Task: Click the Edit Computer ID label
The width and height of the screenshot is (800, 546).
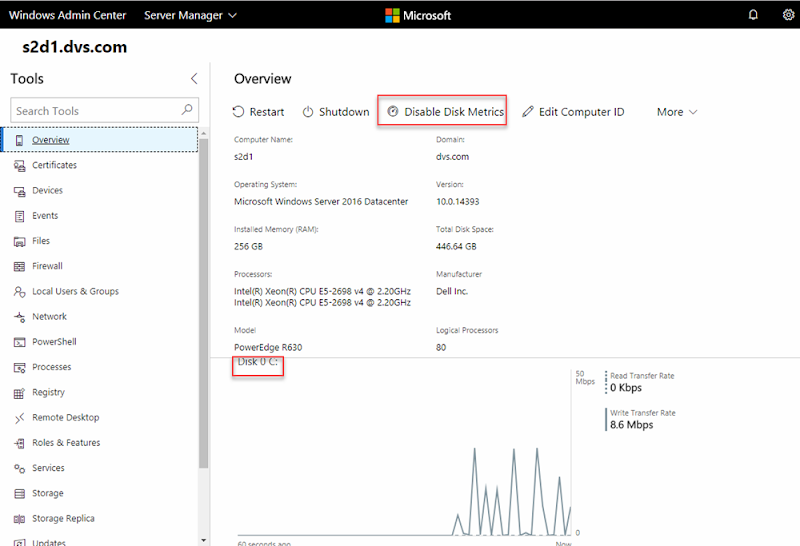Action: click(x=582, y=112)
